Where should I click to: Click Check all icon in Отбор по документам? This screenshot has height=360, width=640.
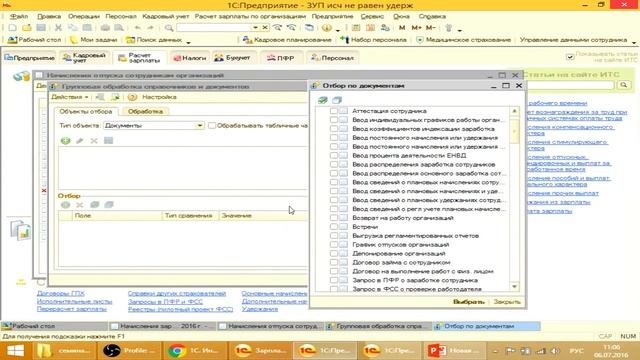click(x=323, y=100)
